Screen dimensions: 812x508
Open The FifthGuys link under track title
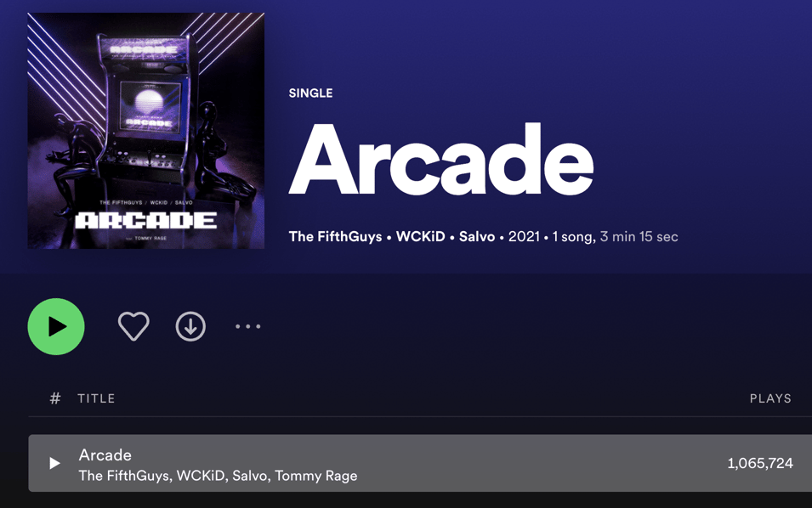click(x=124, y=476)
